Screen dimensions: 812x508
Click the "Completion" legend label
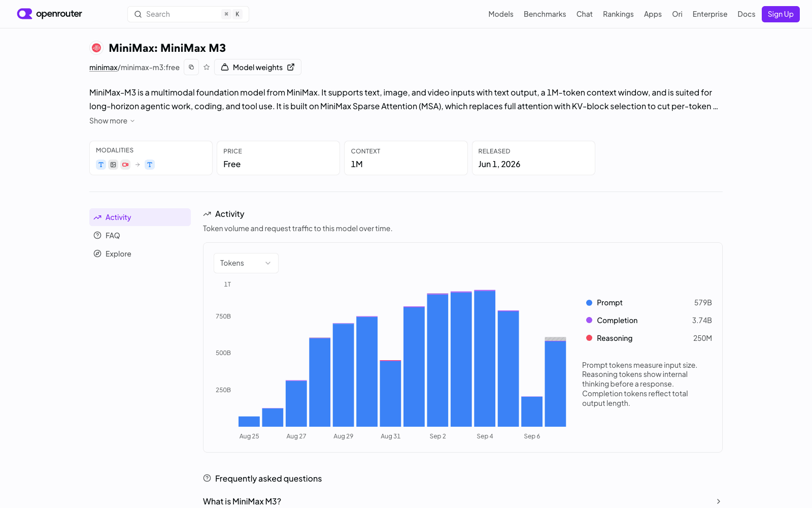click(617, 321)
